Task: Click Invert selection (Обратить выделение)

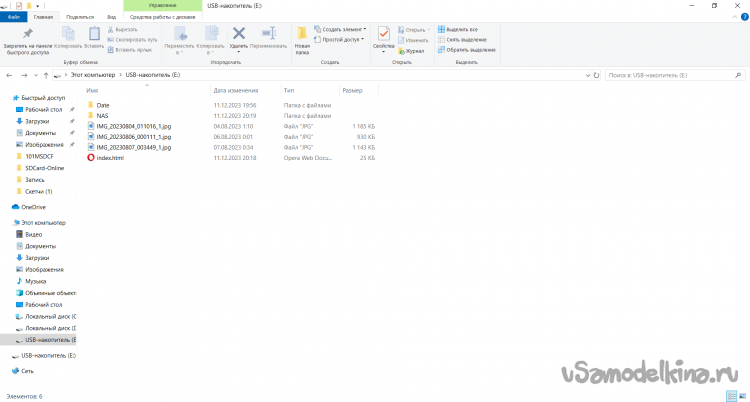Action: [x=470, y=50]
